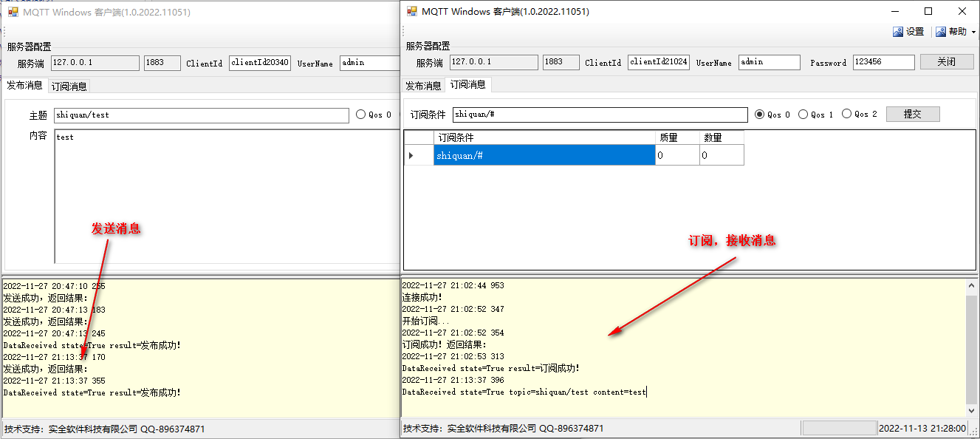The height and width of the screenshot is (439, 980).
Task: Click the row selector arrow for shiquan/#
Action: tap(419, 155)
